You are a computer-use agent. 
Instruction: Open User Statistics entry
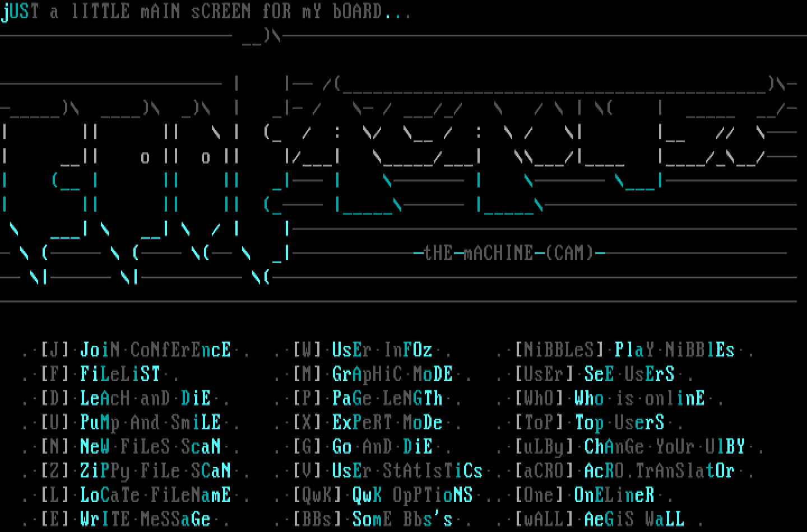point(407,470)
